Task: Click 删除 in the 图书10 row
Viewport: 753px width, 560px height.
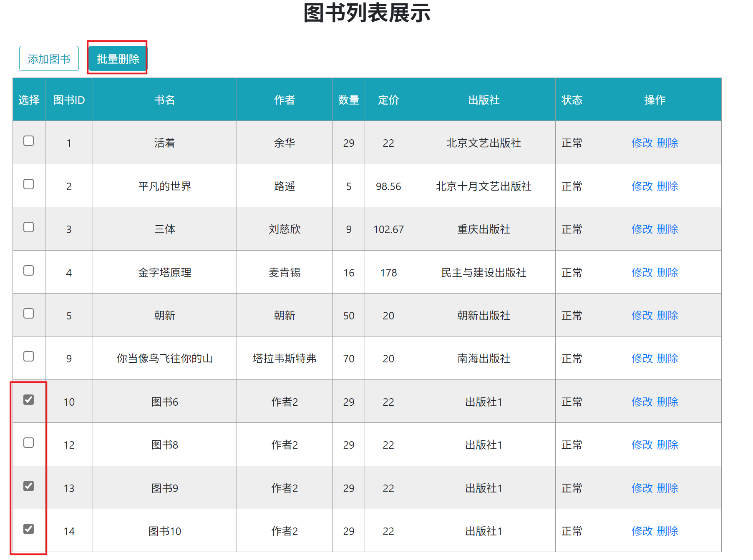Action: (667, 531)
